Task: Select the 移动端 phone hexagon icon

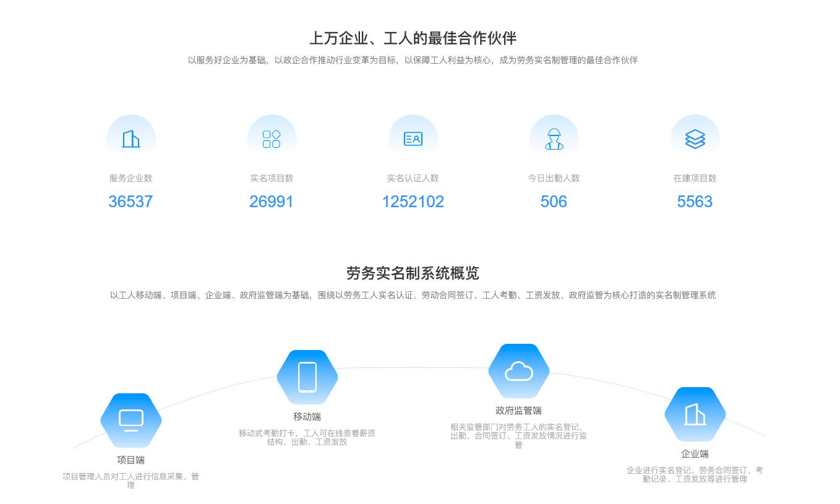Action: 307,377
